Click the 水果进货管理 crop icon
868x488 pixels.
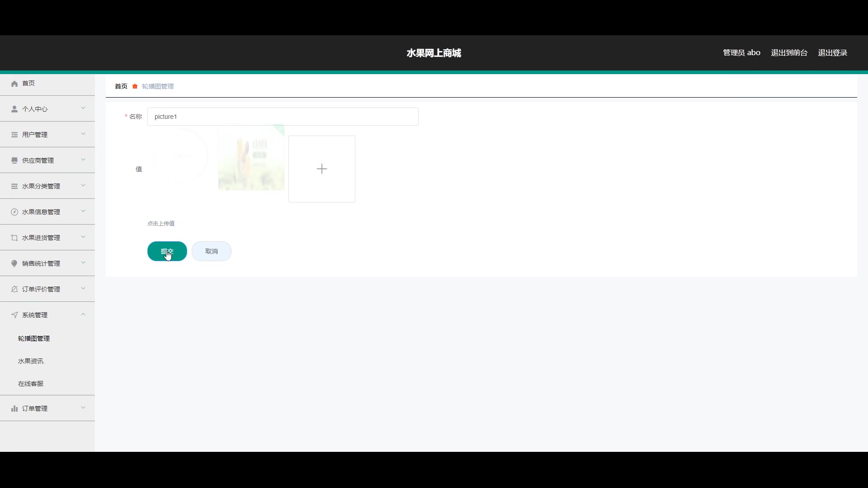(14, 238)
